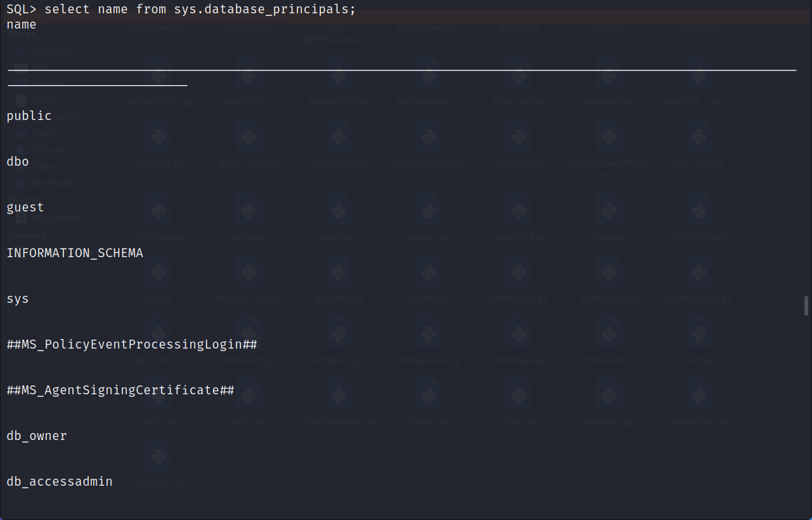Select the rpcdump.py file icon

click(339, 271)
